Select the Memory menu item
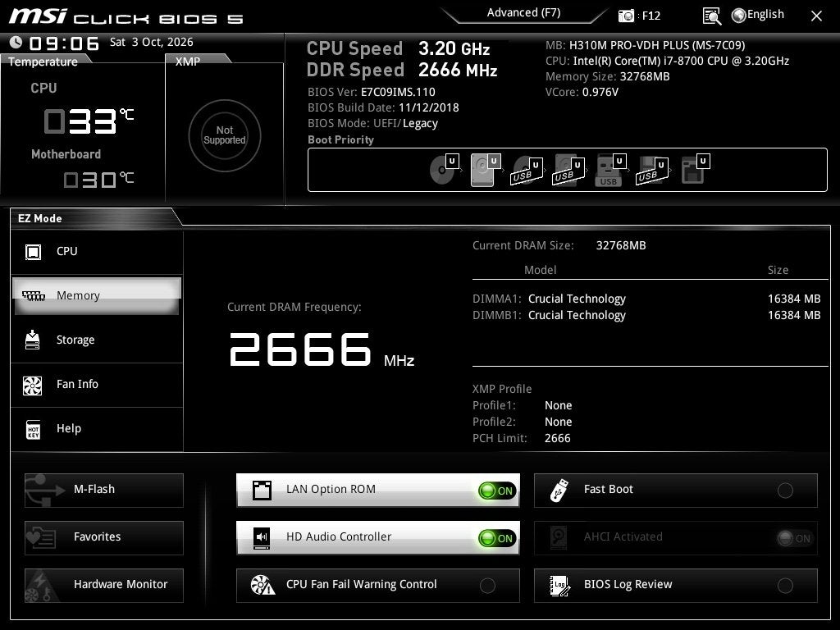 [97, 295]
